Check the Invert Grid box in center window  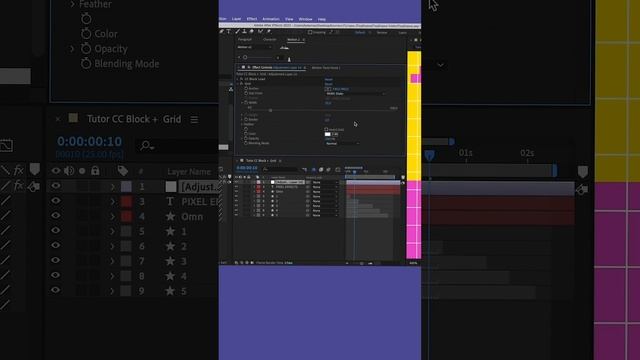[x=326, y=129]
